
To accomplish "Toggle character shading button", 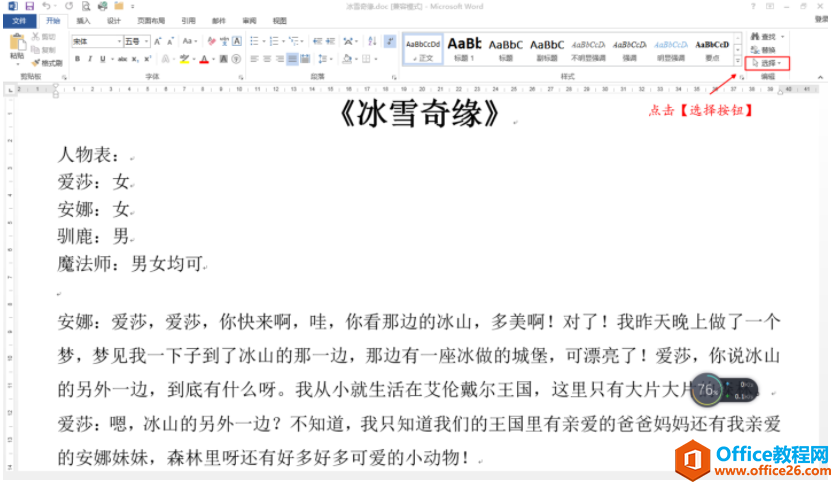I will pos(223,59).
